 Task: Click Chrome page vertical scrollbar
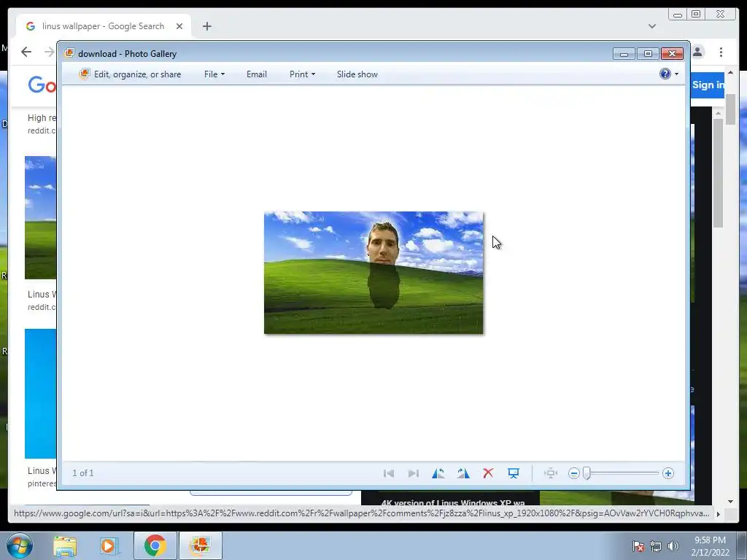pos(730,110)
